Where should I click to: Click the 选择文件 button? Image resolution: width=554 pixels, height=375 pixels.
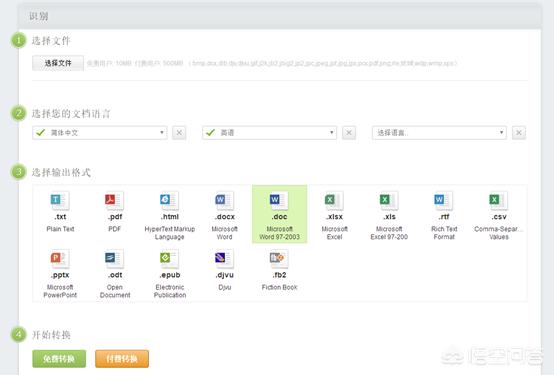pyautogui.click(x=58, y=63)
